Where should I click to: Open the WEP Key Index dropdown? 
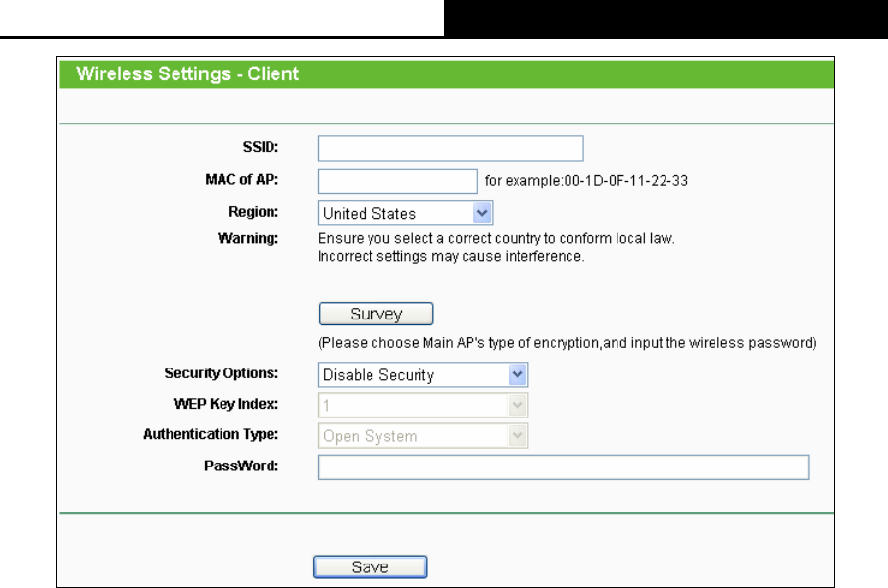click(422, 405)
